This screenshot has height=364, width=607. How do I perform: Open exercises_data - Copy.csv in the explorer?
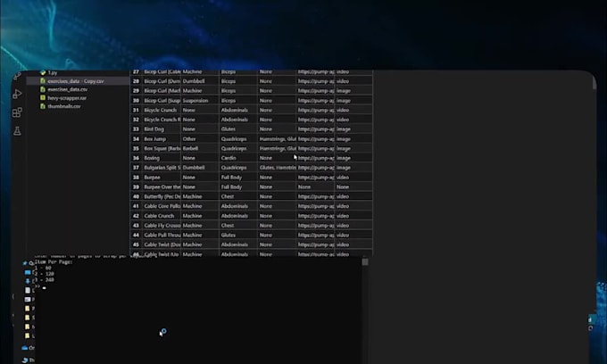click(76, 81)
